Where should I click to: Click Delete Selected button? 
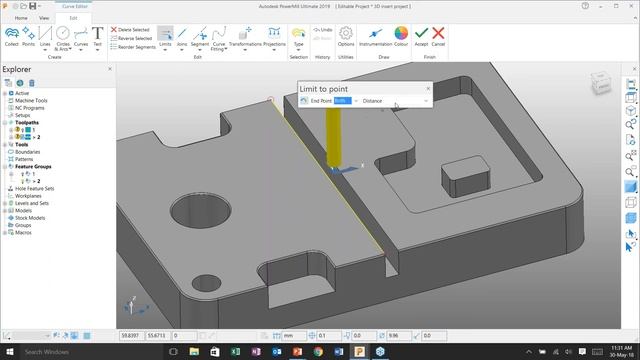[x=130, y=30]
